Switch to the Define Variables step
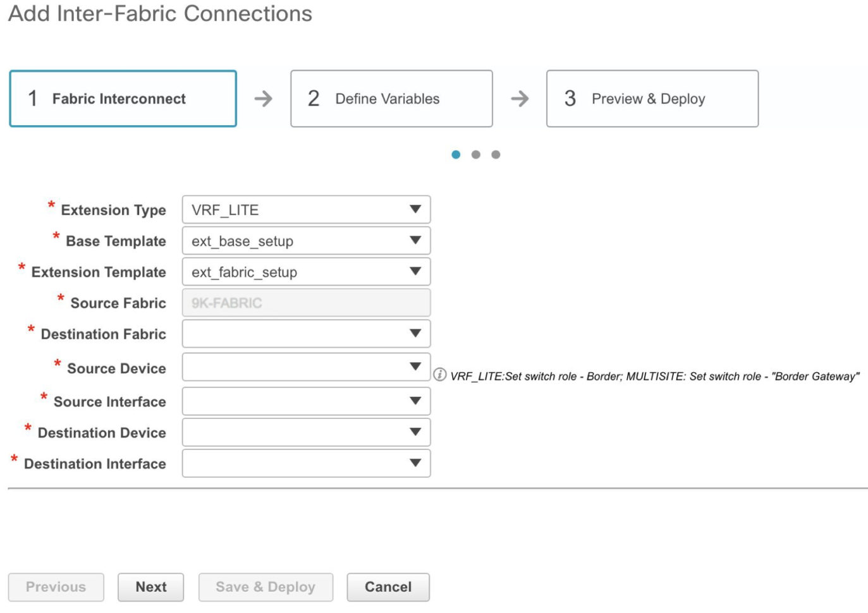 (391, 99)
